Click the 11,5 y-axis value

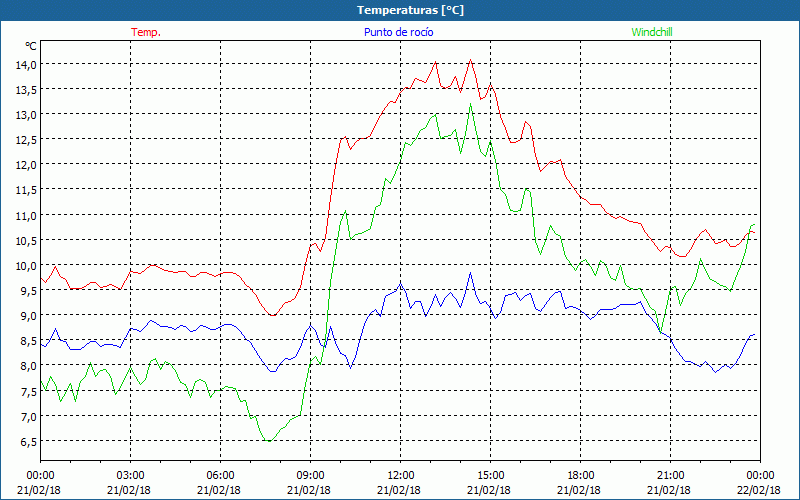pos(26,190)
